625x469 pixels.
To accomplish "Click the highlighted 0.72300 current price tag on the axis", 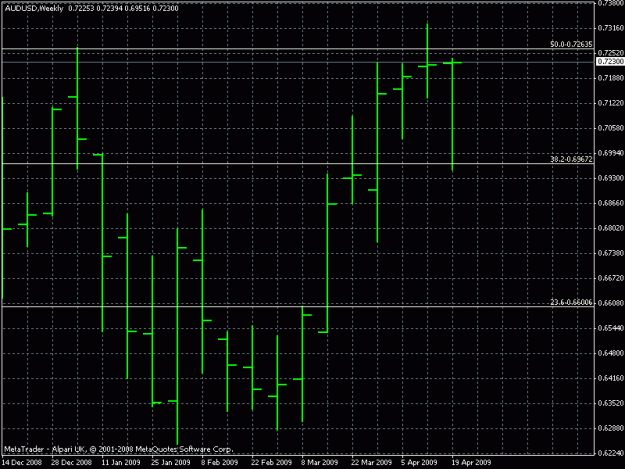I will pos(610,61).
